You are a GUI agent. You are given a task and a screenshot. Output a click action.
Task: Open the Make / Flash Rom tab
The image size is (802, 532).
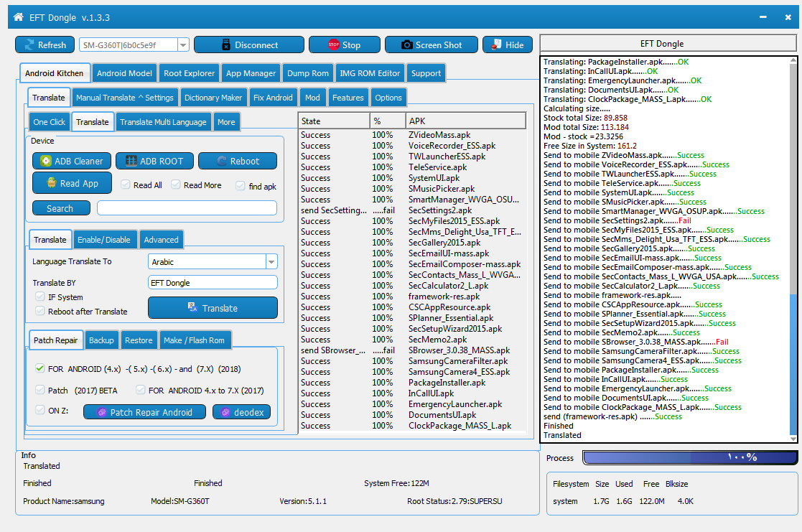(x=194, y=340)
